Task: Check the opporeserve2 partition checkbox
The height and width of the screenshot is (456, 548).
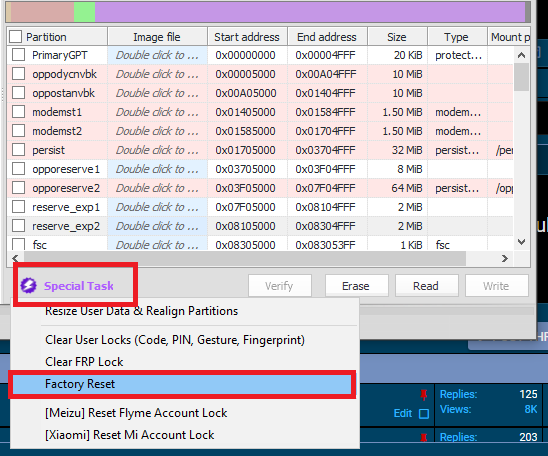Action: [18, 188]
